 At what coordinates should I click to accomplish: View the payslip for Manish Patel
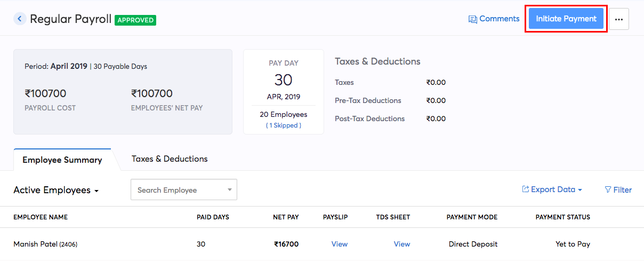click(x=339, y=244)
